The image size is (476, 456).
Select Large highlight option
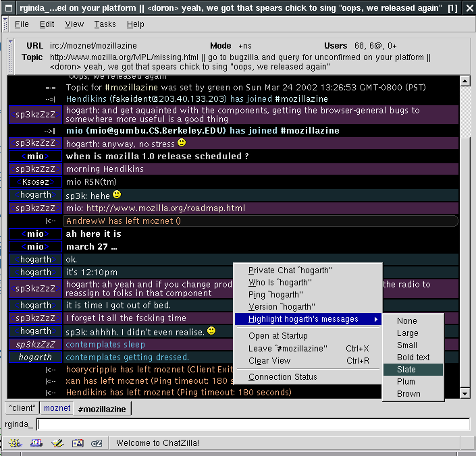pyautogui.click(x=413, y=333)
